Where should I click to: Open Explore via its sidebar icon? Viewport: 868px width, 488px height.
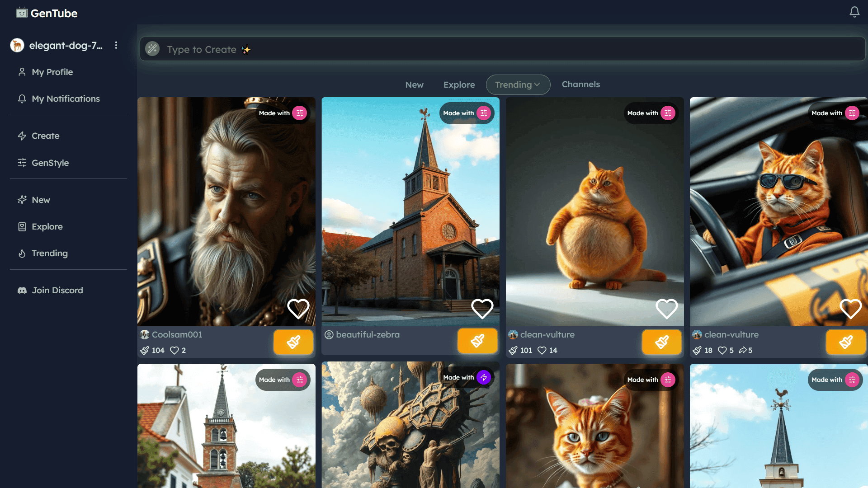22,226
